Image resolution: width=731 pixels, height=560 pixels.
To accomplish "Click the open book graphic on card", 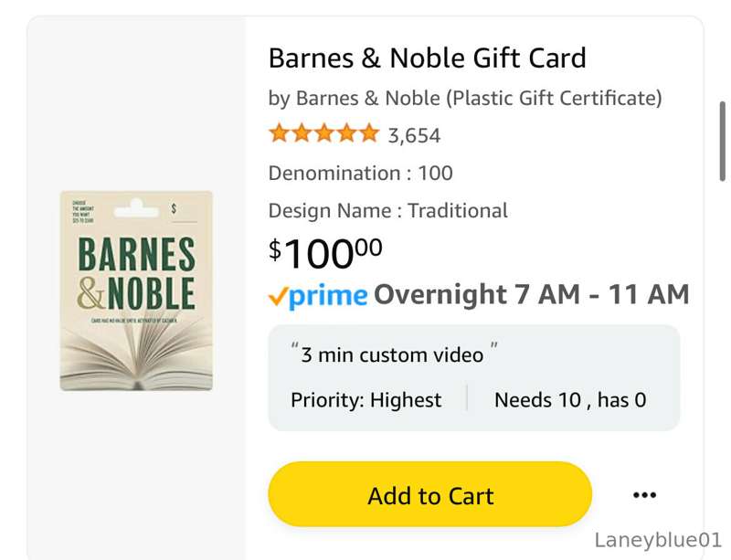I will (x=136, y=358).
